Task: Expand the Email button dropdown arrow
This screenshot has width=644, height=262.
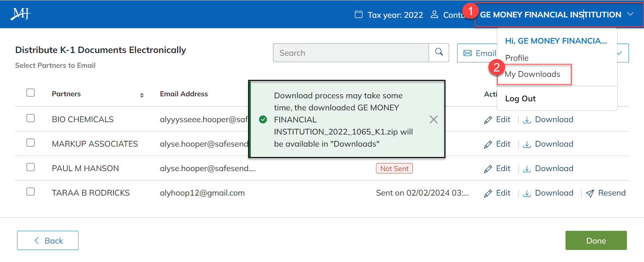Action: (620, 53)
